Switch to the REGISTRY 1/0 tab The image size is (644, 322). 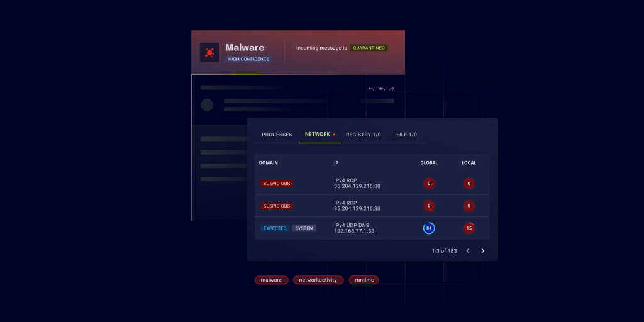364,135
